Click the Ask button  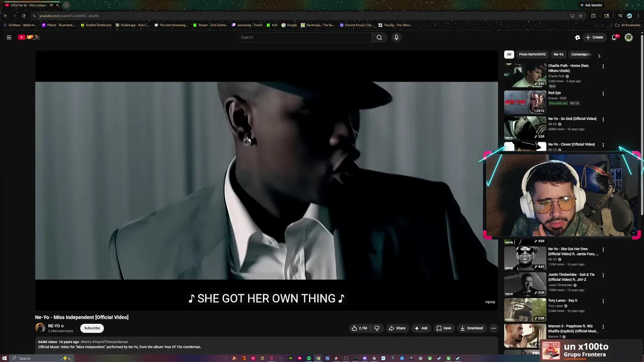421,328
